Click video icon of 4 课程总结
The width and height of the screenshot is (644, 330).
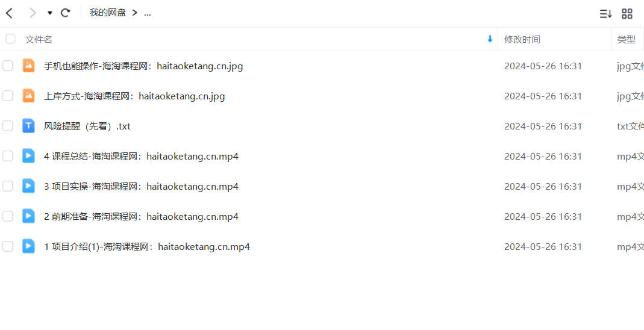(x=28, y=156)
